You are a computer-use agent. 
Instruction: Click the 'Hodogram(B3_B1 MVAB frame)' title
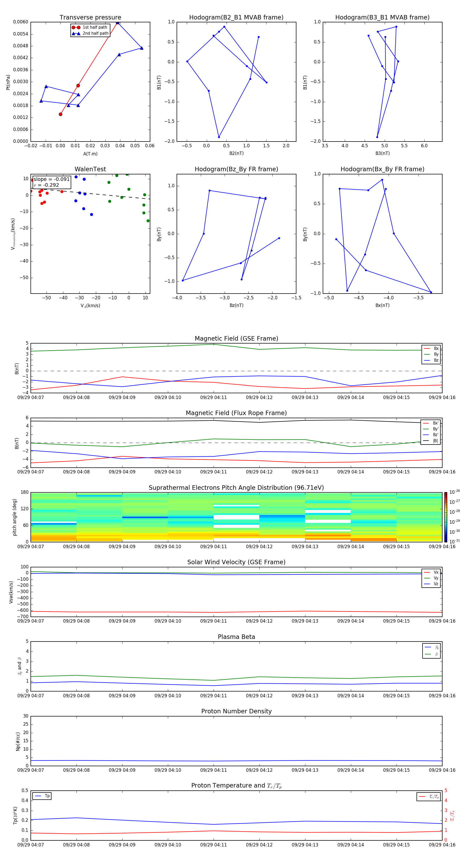pyautogui.click(x=382, y=18)
